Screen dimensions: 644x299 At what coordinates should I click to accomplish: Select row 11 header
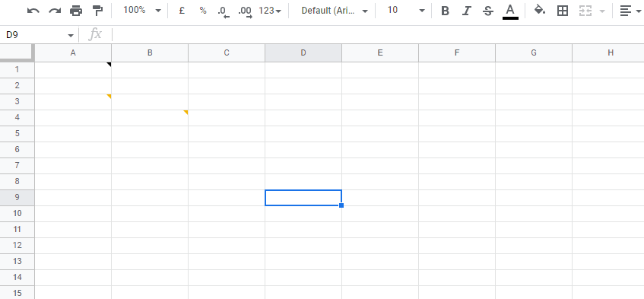point(17,230)
